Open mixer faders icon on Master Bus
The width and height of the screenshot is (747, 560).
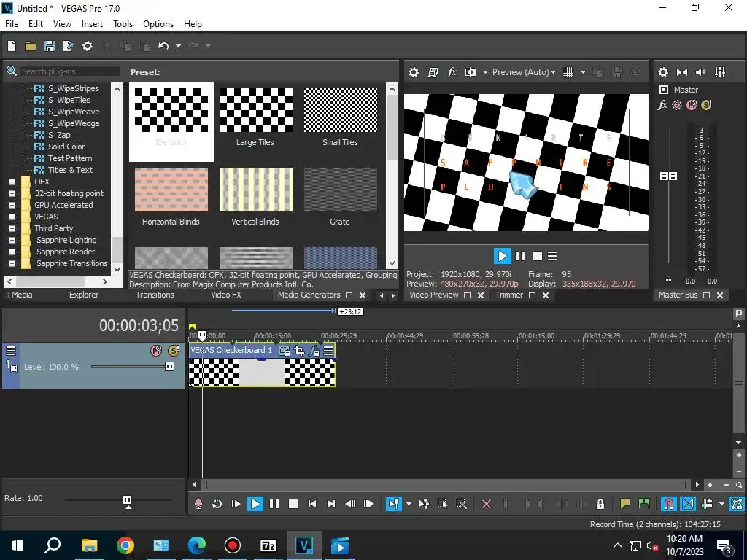pos(720,72)
